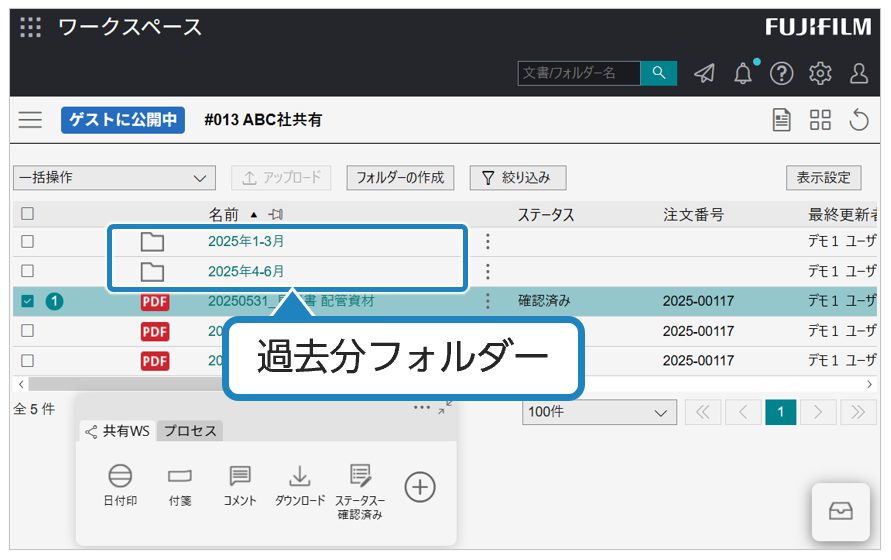
Task: Select page 1 in pagination
Action: tap(781, 412)
